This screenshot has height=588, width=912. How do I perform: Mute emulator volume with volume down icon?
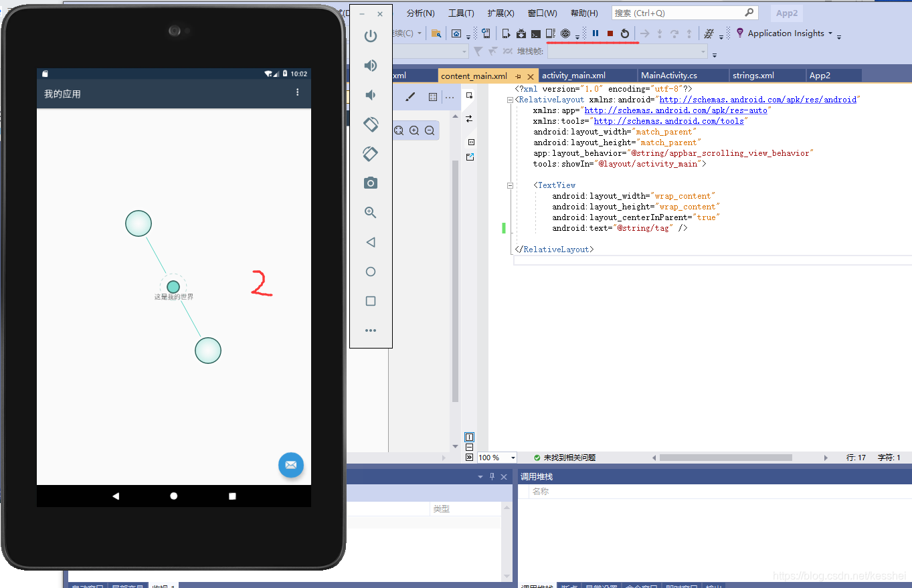[x=371, y=95]
